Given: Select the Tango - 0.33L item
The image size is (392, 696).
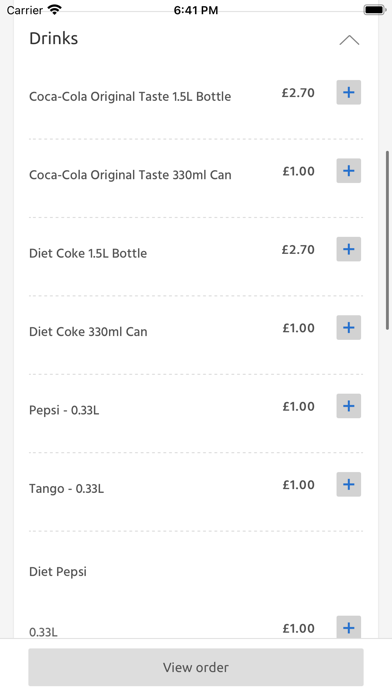Looking at the screenshot, I should coord(66,489).
